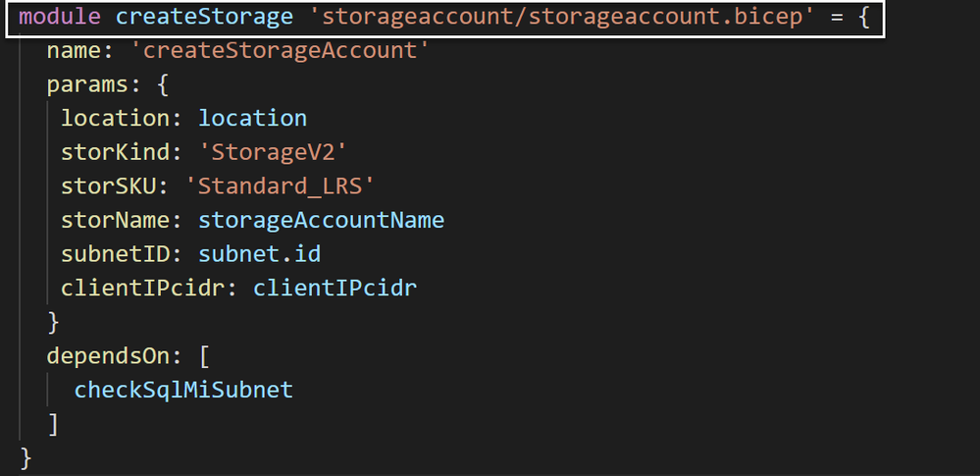
Task: Click the storageAccountName variable reference
Action: 321,220
